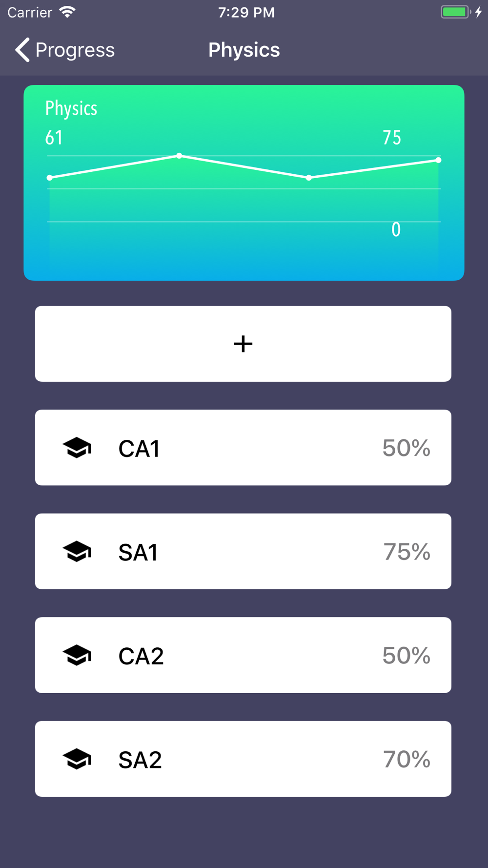The width and height of the screenshot is (488, 868).
Task: Select the last data point on chart
Action: [x=438, y=160]
